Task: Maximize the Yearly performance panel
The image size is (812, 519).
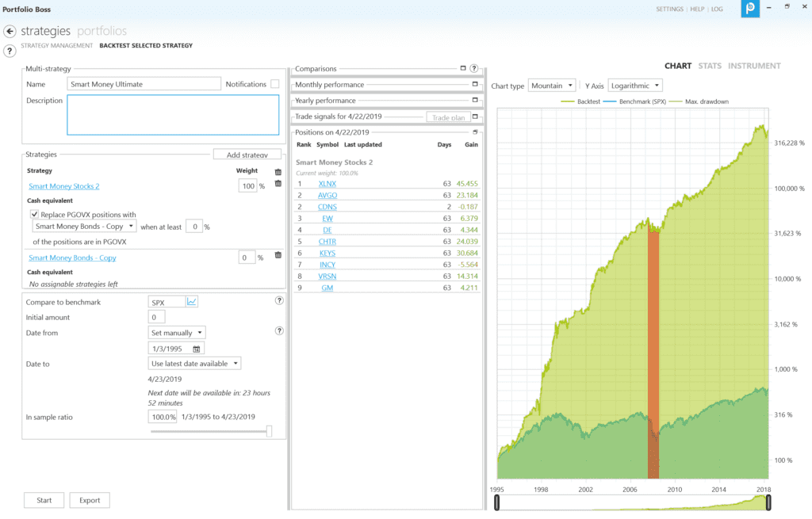Action: click(475, 100)
